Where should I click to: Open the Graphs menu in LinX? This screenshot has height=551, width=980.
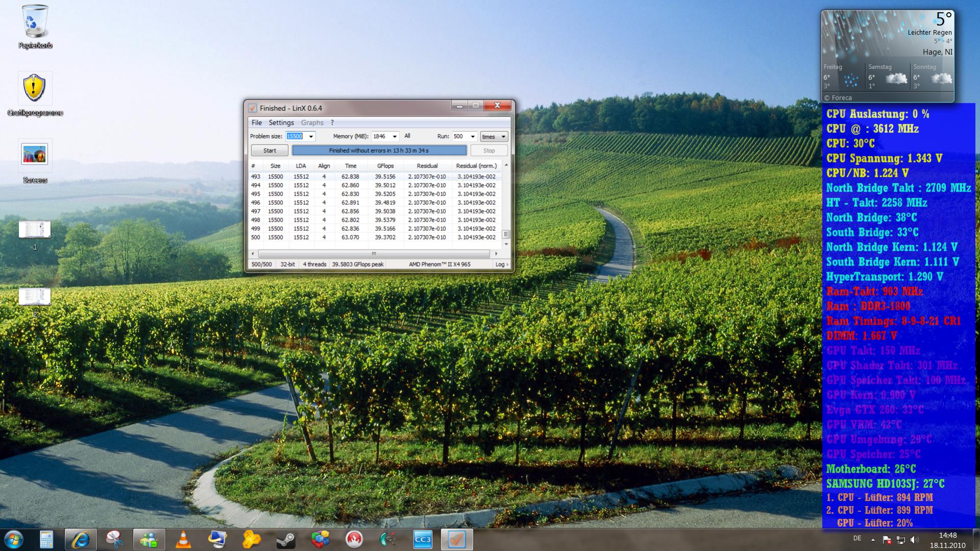pyautogui.click(x=312, y=123)
